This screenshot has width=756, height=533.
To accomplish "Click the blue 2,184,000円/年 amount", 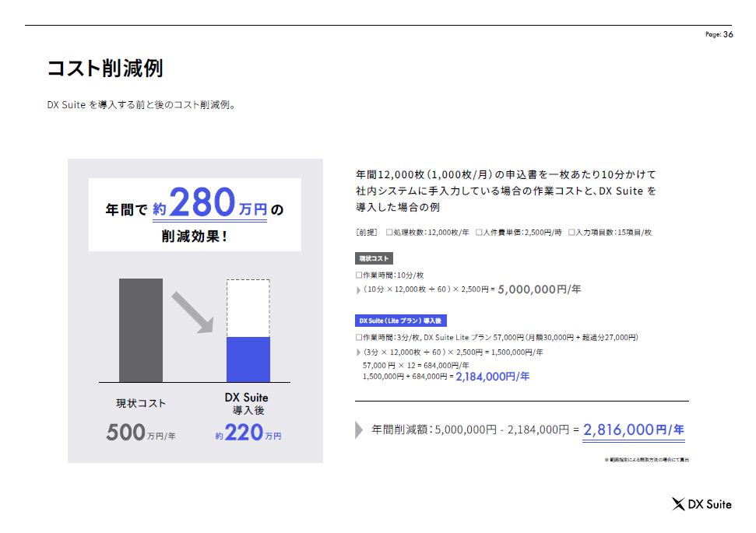I will pos(492,377).
